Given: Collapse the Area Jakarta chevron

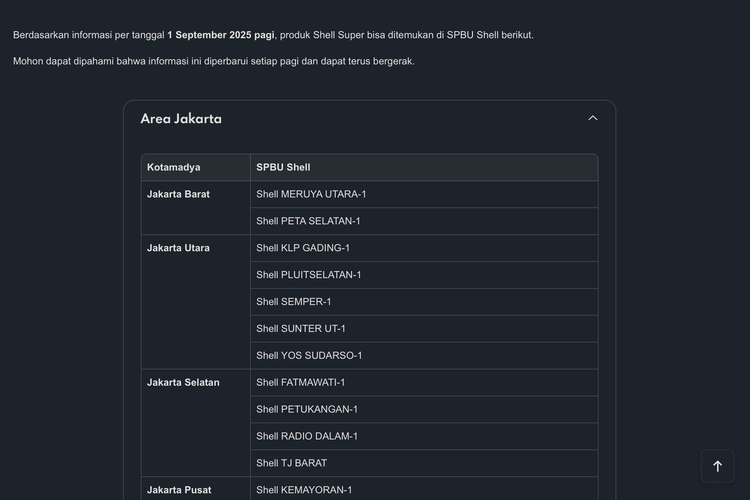Looking at the screenshot, I should coord(592,118).
